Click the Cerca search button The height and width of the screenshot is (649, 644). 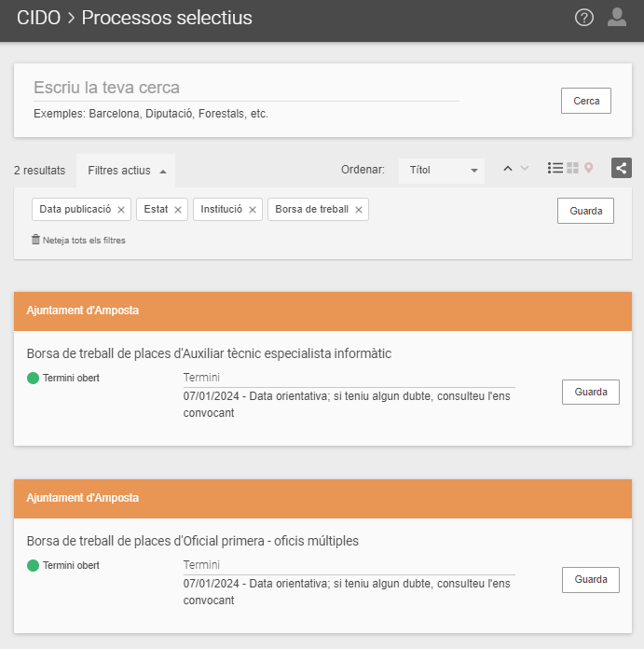[x=585, y=101]
